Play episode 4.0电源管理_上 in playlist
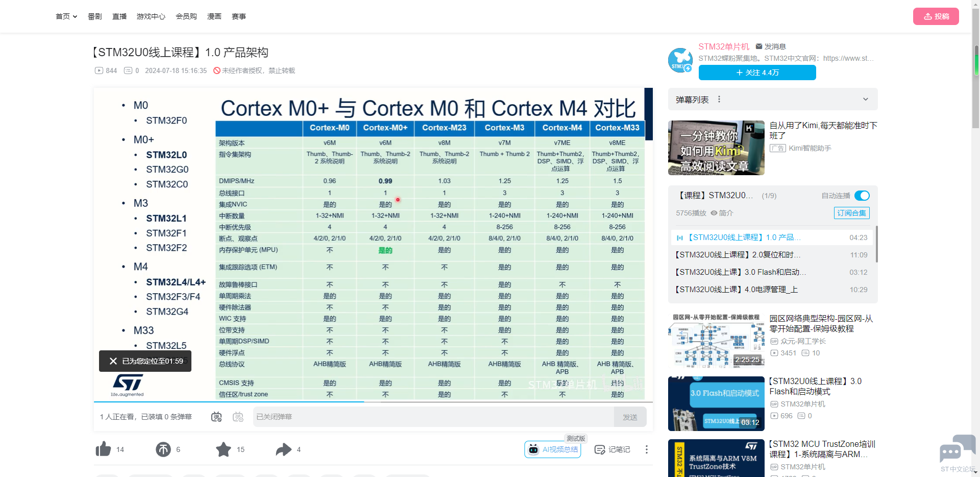This screenshot has width=980, height=477. (x=771, y=290)
